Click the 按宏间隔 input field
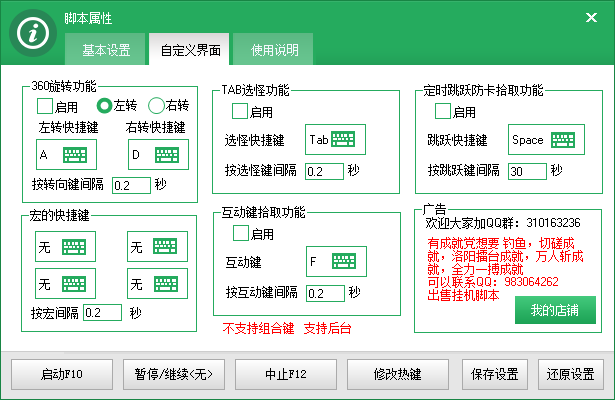 (102, 313)
